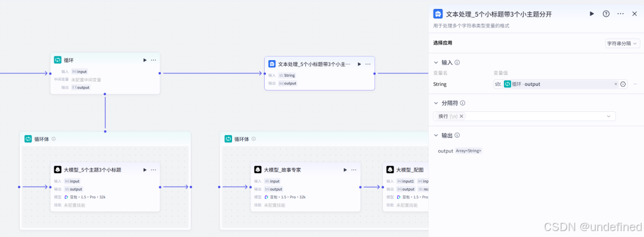Show info tooltip for 输入 section
The width and height of the screenshot is (644, 237).
457,63
